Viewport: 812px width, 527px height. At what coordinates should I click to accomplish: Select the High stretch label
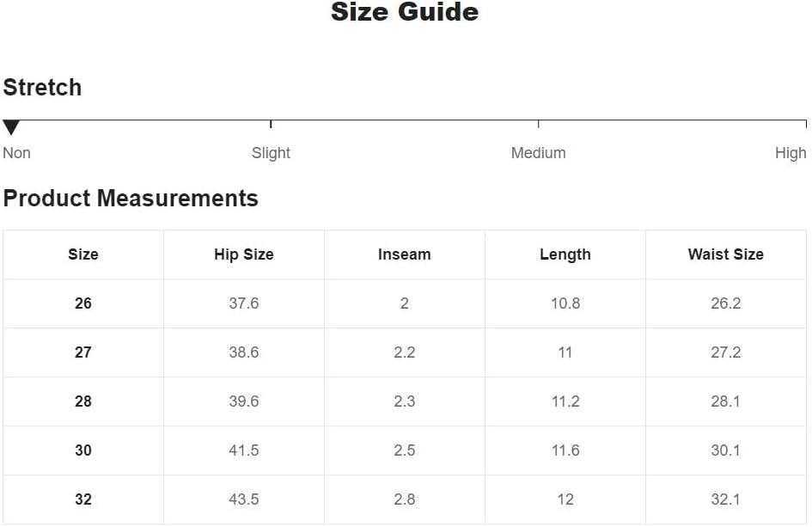[x=791, y=153]
